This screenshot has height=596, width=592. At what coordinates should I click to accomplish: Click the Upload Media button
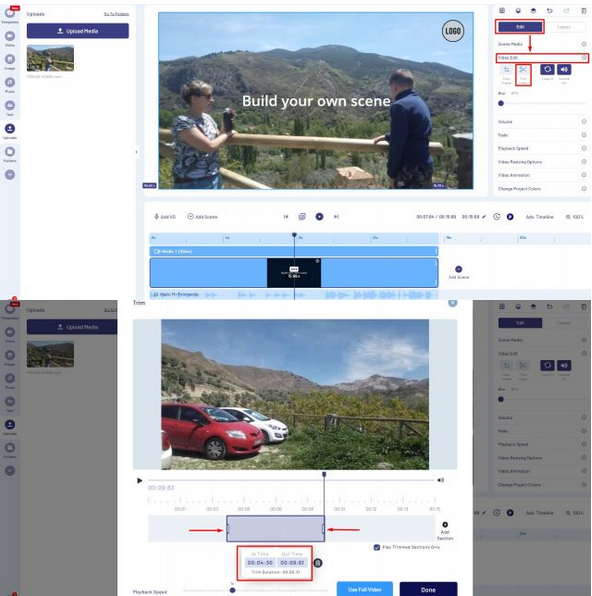pyautogui.click(x=78, y=31)
